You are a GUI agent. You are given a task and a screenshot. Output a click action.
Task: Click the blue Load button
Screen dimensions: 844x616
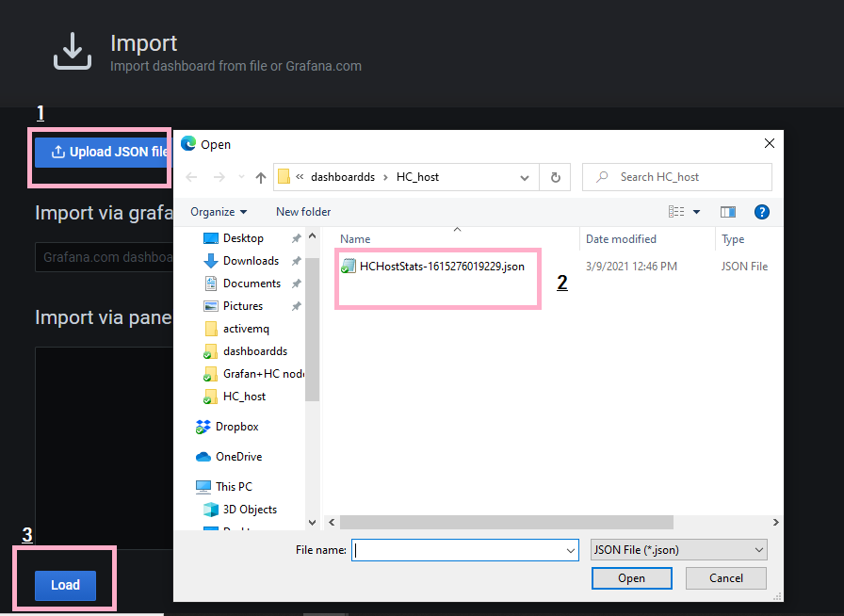[65, 585]
